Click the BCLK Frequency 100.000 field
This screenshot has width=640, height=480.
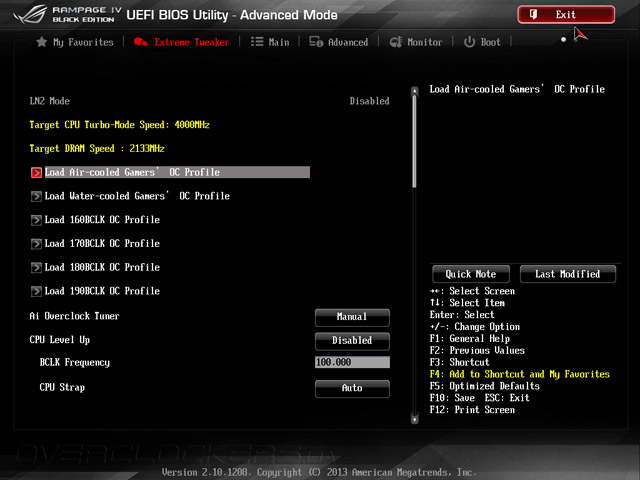click(x=352, y=362)
